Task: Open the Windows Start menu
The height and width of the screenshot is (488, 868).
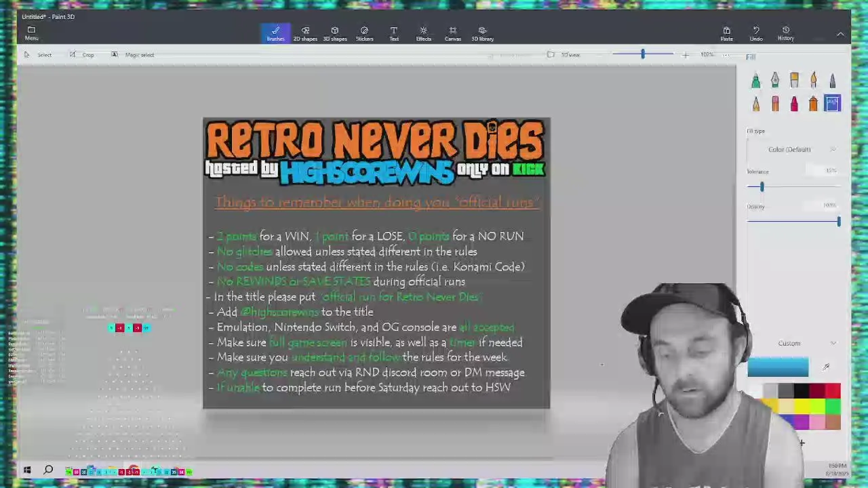Action: click(x=27, y=470)
